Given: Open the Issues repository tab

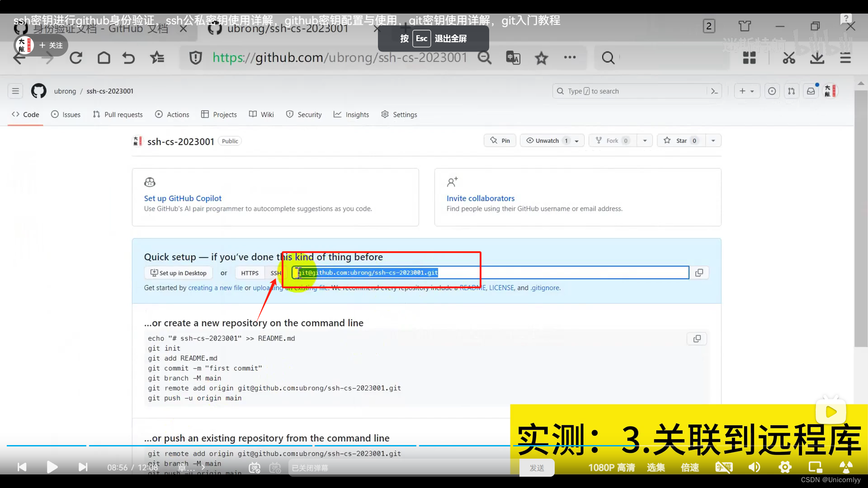Looking at the screenshot, I should (66, 114).
